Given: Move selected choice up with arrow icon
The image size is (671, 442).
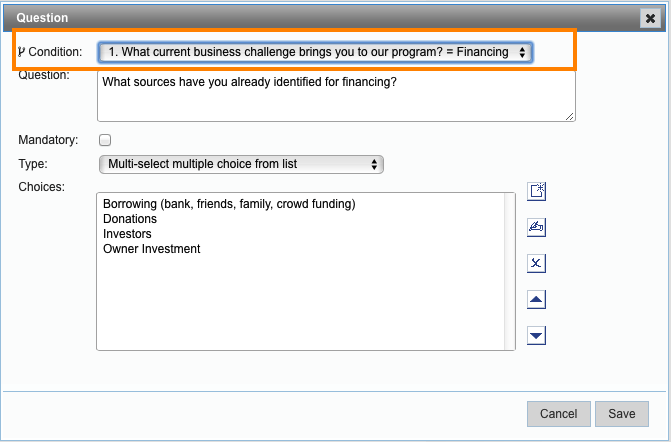Looking at the screenshot, I should (x=537, y=300).
